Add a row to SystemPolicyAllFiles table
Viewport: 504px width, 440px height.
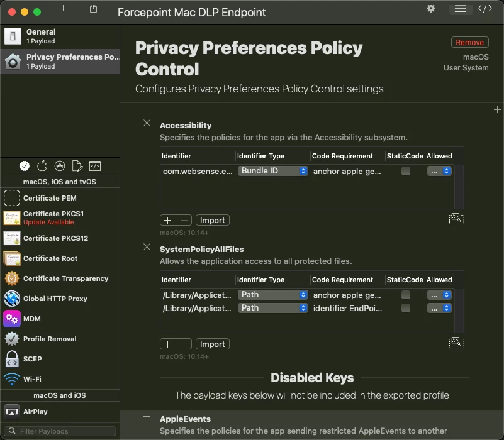[168, 344]
